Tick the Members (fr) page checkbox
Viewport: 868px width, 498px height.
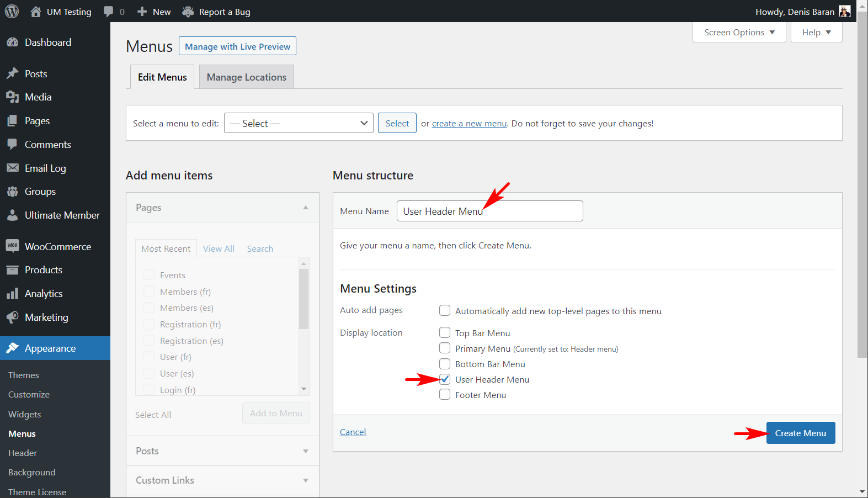point(149,291)
